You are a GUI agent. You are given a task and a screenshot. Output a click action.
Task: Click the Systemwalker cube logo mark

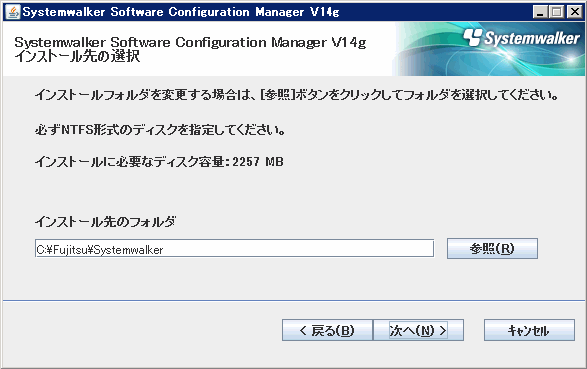(x=473, y=37)
